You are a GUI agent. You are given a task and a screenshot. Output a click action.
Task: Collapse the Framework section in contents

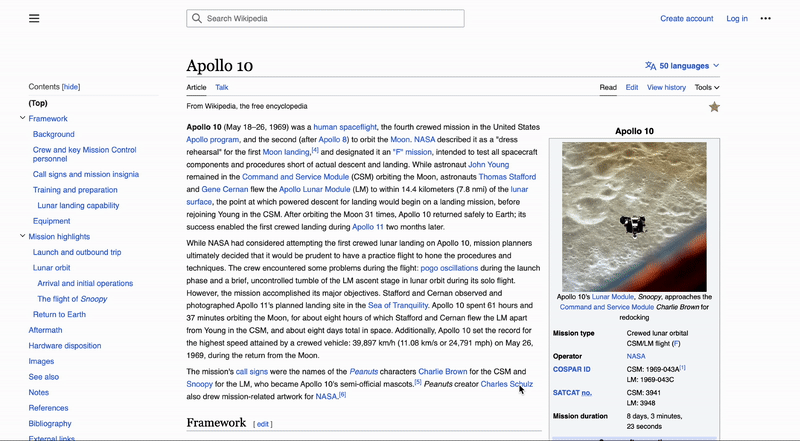[22, 119]
